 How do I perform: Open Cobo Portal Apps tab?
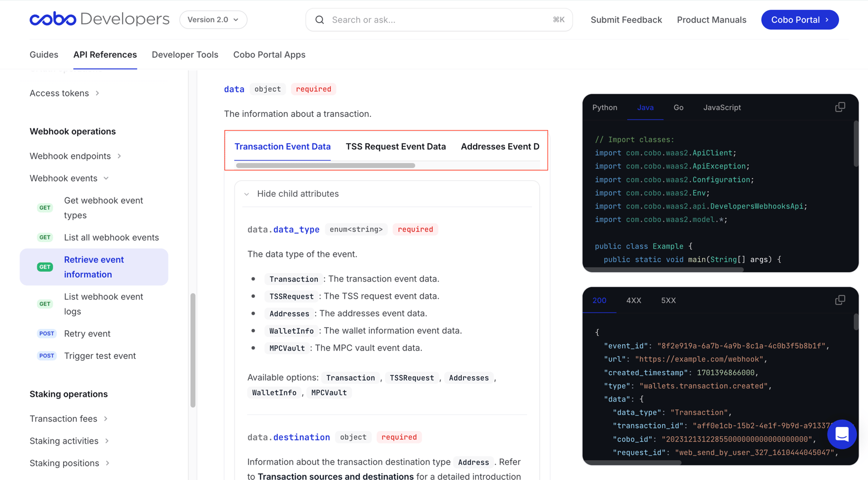pyautogui.click(x=269, y=55)
